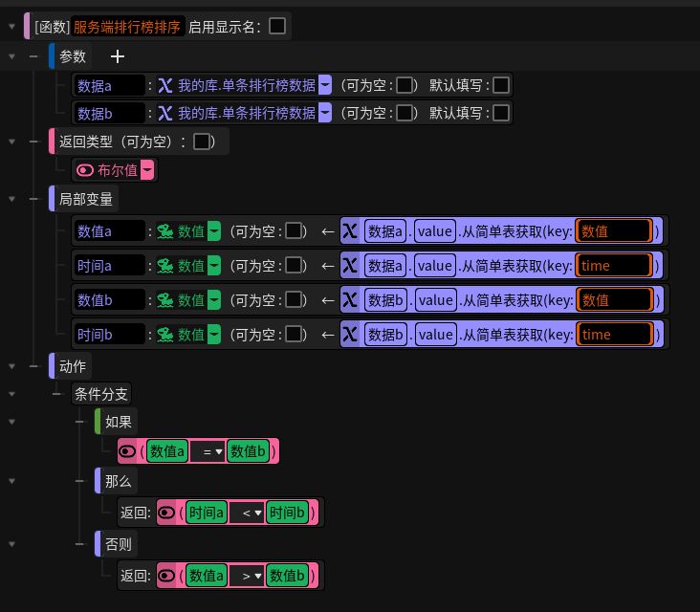Click the plus icon to add a parameter
The width and height of the screenshot is (700, 612).
pyautogui.click(x=118, y=56)
